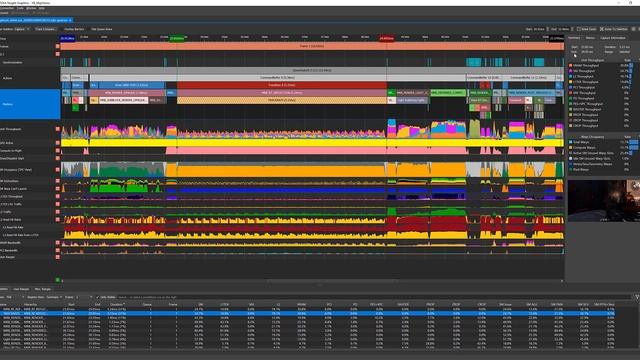The width and height of the screenshot is (640, 360).
Task: Click the Compute Warps legend swatch icon
Action: [571, 147]
